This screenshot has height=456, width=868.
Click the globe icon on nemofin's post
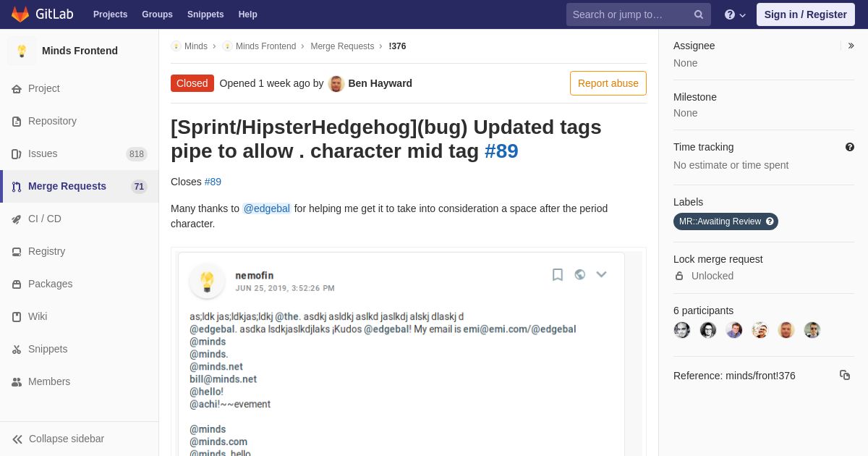579,274
